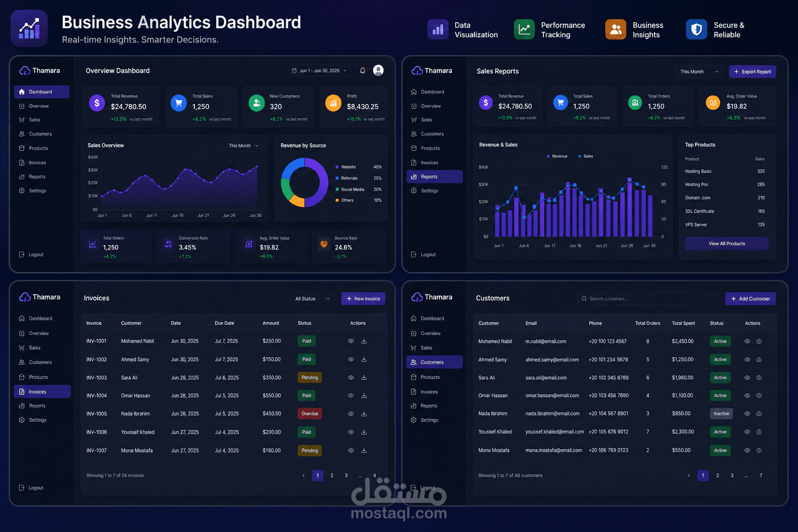Select Invoices in Invoices panel sidebar
The width and height of the screenshot is (798, 532).
point(42,392)
